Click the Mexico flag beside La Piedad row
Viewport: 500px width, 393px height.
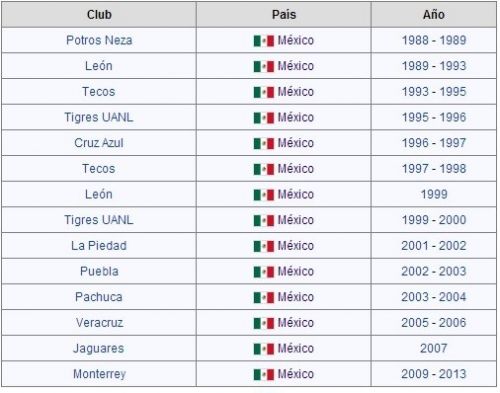(264, 246)
